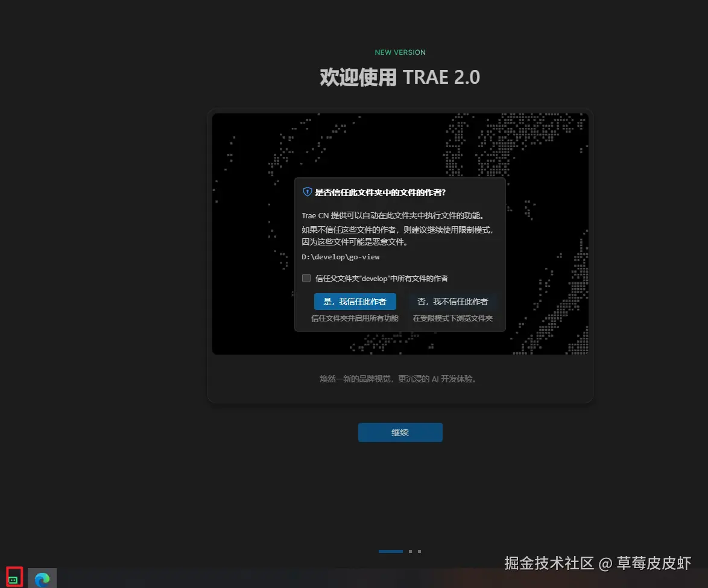Viewport: 708px width, 588px height.
Task: Click the active blue carousel progress indicator
Action: pos(390,551)
